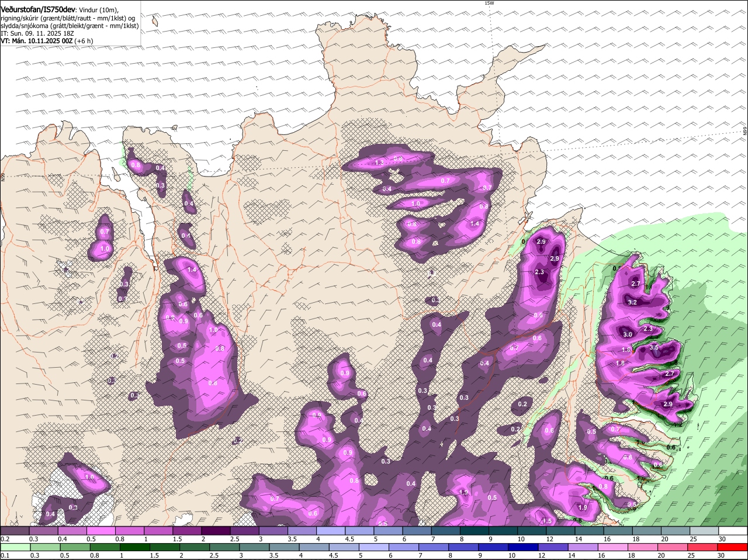Pick the dark teal 8–9 snow legend swatch
The height and width of the screenshot is (560, 748).
point(474,531)
